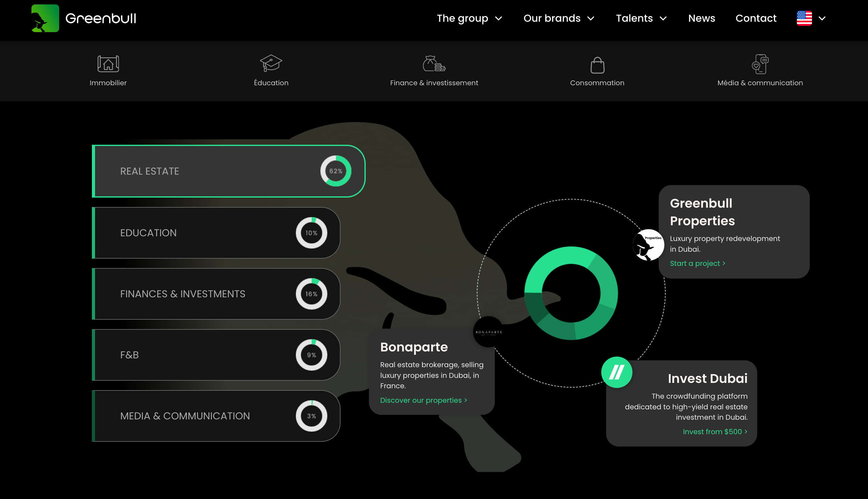
Task: Click the Greenbull Properties round logo
Action: click(x=648, y=245)
